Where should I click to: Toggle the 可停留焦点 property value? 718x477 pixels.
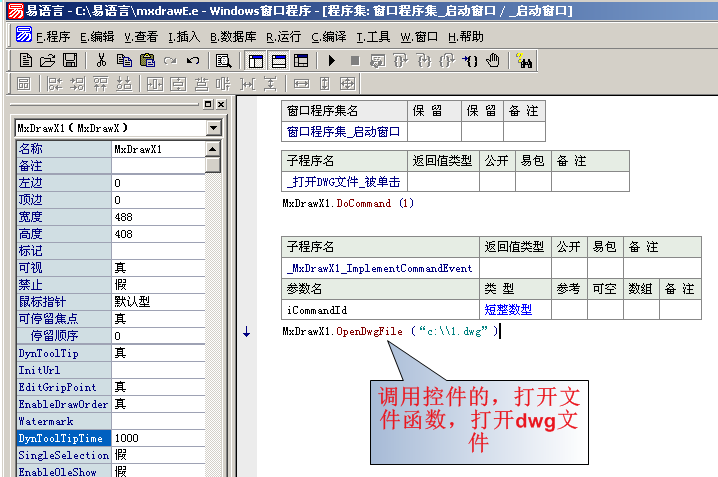(158, 319)
